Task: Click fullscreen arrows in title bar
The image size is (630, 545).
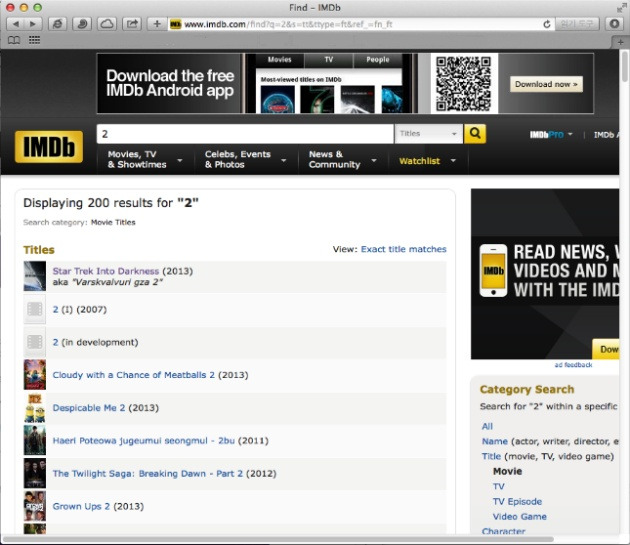Action: [621, 7]
